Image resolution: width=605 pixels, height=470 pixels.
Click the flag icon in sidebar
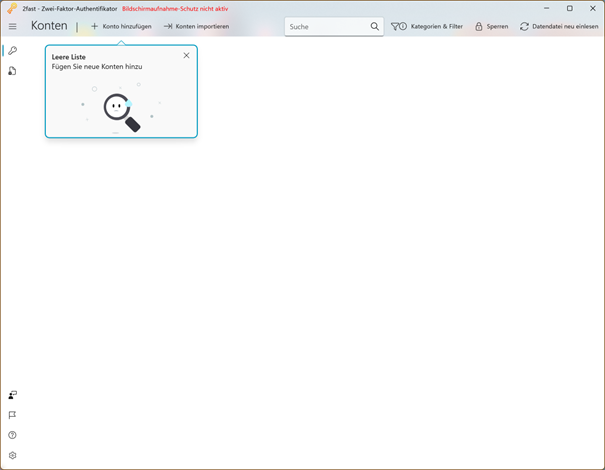[12, 415]
